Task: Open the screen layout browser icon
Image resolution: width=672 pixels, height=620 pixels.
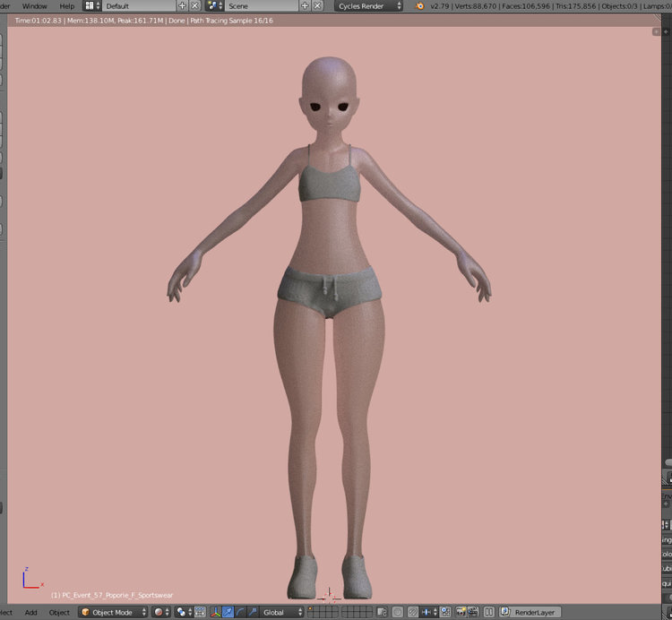Action: click(92, 6)
